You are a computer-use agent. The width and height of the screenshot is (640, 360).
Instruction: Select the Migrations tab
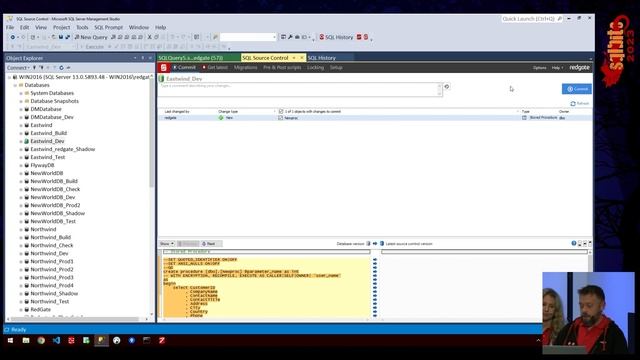coord(245,67)
